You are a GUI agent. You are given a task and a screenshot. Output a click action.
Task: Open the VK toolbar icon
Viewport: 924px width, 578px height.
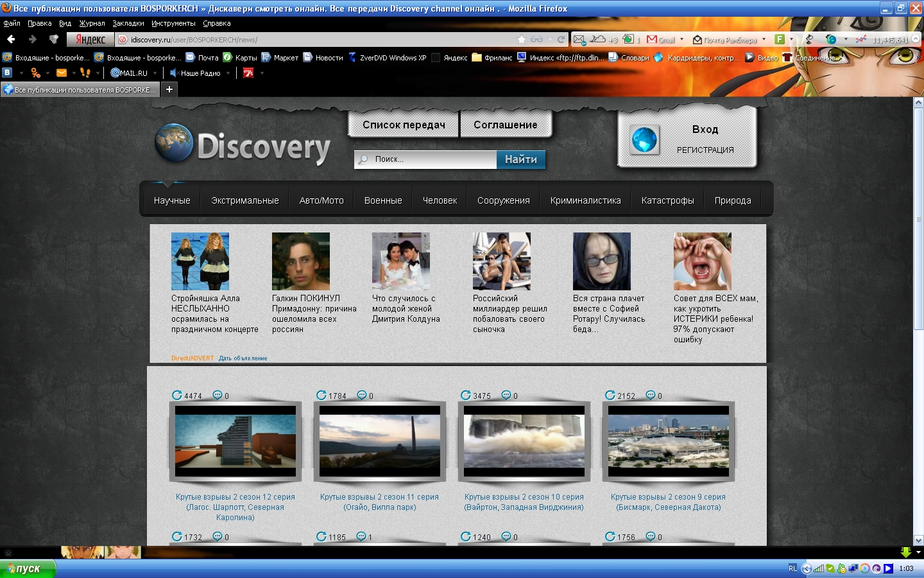pos(8,73)
